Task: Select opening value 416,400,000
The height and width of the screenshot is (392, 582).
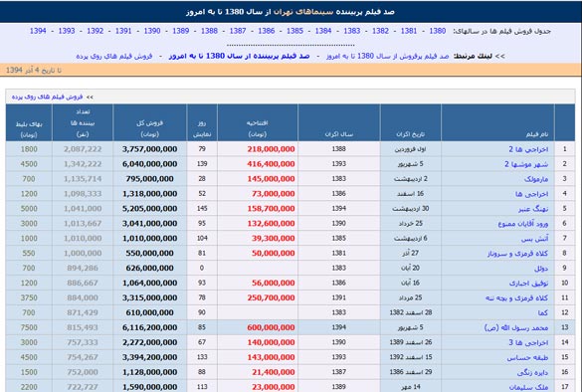Action: 271,164
